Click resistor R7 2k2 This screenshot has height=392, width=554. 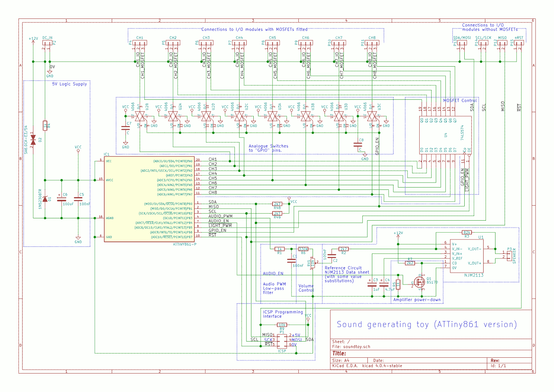pyautogui.click(x=410, y=263)
